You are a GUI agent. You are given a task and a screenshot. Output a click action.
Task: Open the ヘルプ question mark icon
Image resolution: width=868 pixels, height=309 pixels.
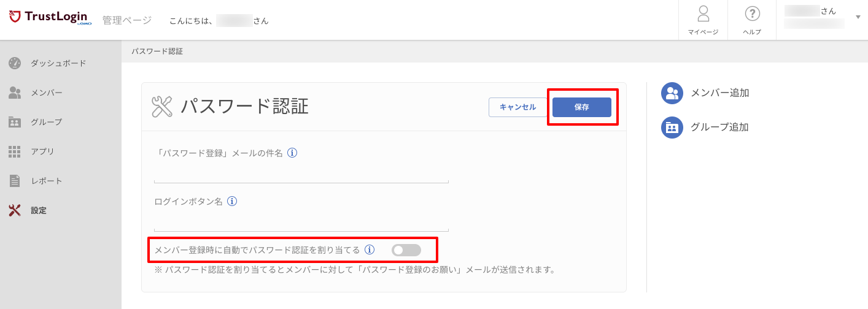tap(752, 13)
